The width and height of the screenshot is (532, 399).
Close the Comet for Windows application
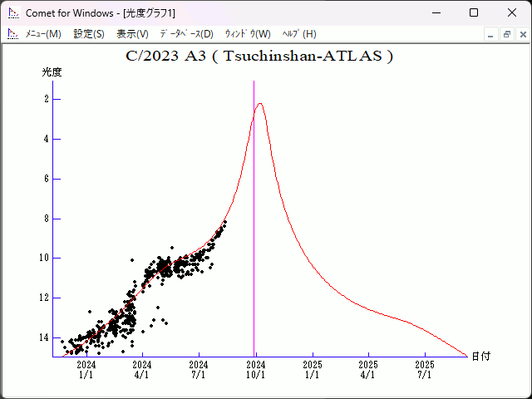[512, 13]
